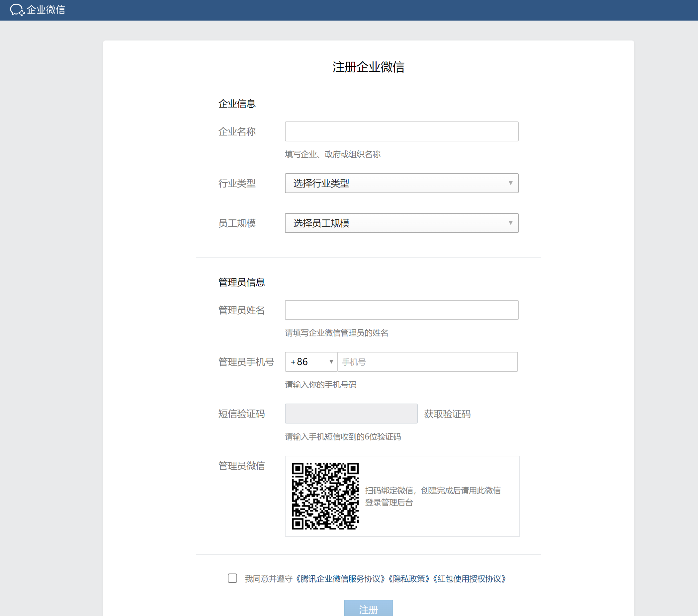698x616 pixels.
Task: Click the 请输入手机短信收到的6位验证码 hint
Action: (x=343, y=437)
